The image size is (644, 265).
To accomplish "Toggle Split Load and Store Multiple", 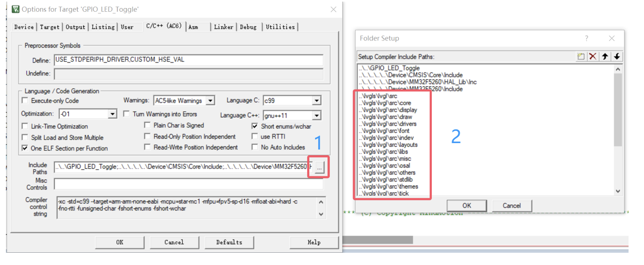I will point(25,137).
